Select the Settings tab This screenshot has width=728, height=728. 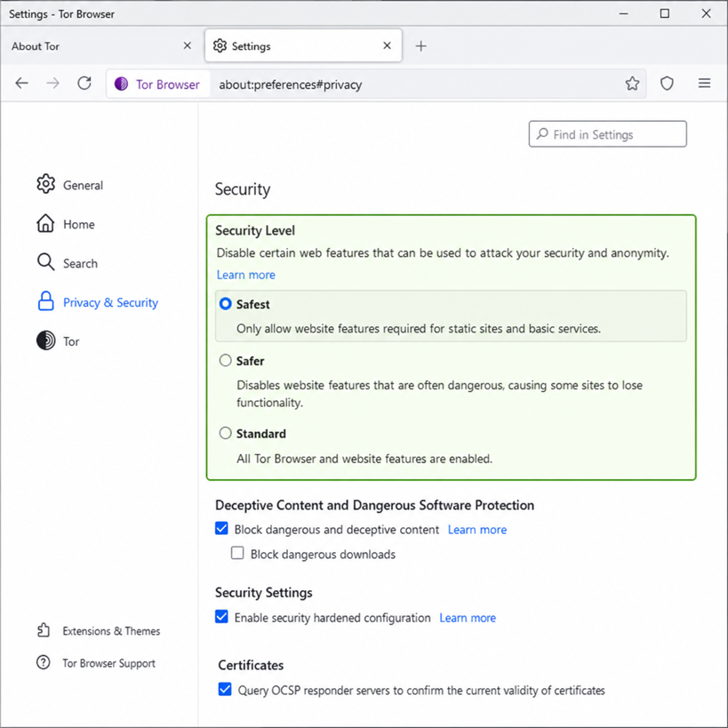pyautogui.click(x=303, y=45)
